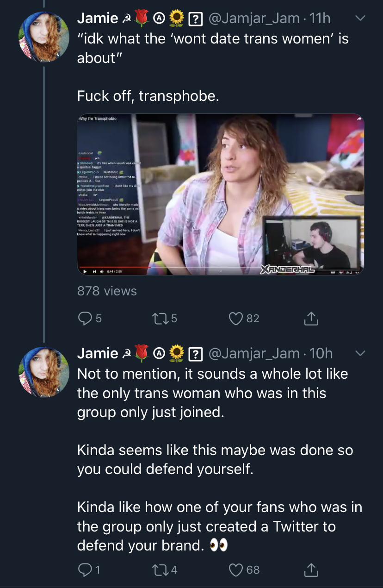Screen dimensions: 383x588
Task: Open options chevron on the 11h tweet
Action: [x=360, y=18]
